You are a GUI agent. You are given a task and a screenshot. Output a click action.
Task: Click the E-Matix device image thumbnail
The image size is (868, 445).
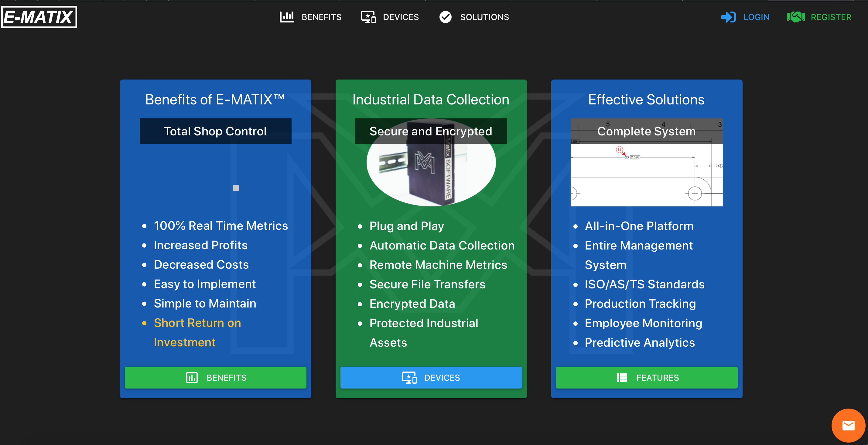pyautogui.click(x=431, y=162)
